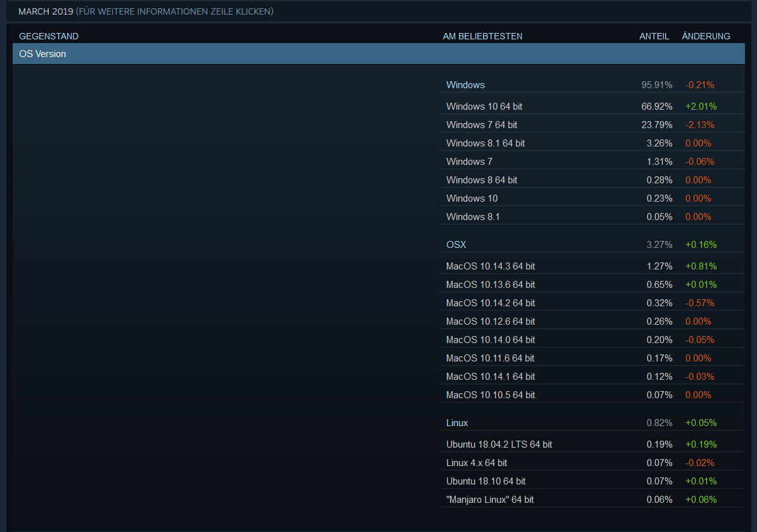Select the Windows 10 64 bit row
The width and height of the screenshot is (757, 532).
(592, 106)
